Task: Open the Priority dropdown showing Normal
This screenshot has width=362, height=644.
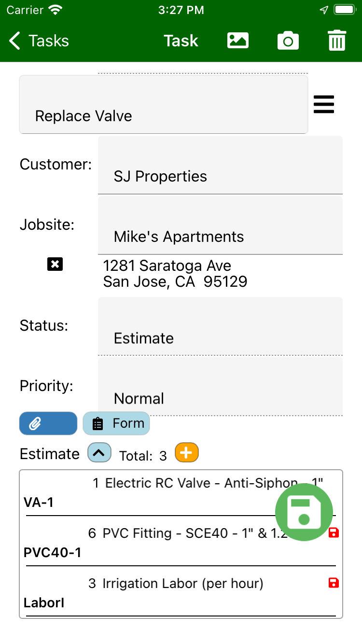Action: (220, 387)
